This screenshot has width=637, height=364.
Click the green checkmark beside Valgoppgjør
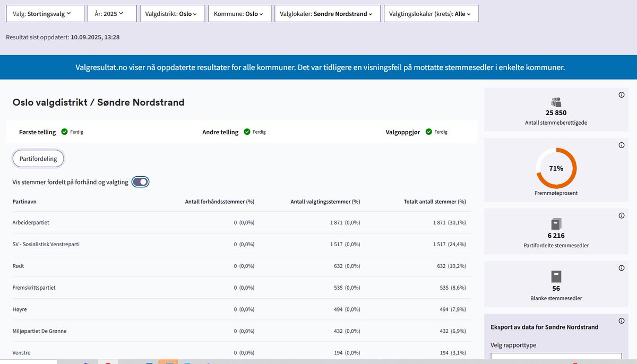click(429, 132)
